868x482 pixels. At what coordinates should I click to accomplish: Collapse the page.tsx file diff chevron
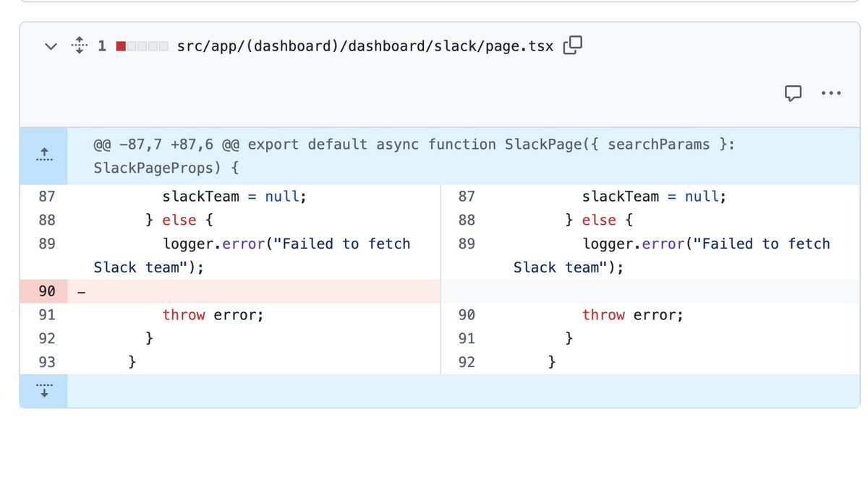pyautogui.click(x=51, y=46)
